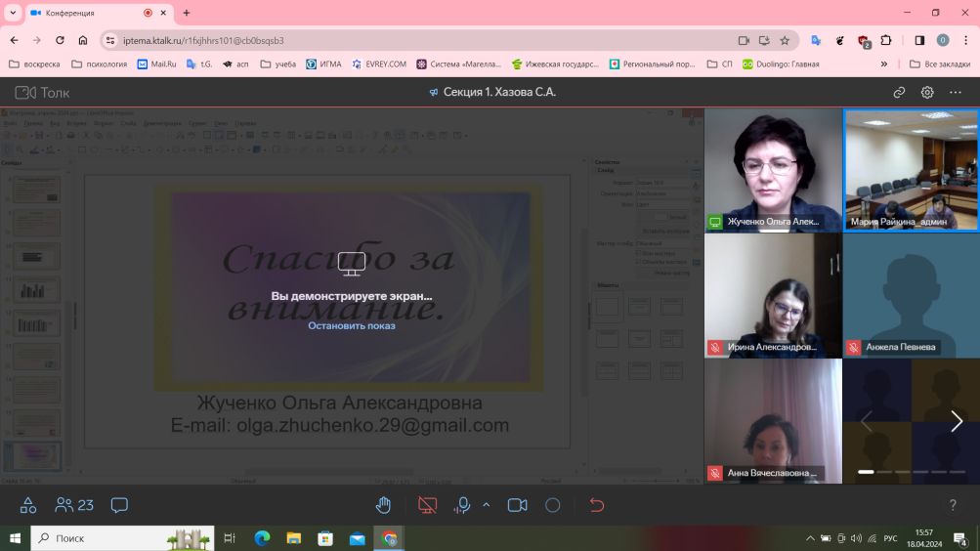Show hidden system tray icons
Image resolution: width=980 pixels, height=551 pixels.
click(x=810, y=538)
